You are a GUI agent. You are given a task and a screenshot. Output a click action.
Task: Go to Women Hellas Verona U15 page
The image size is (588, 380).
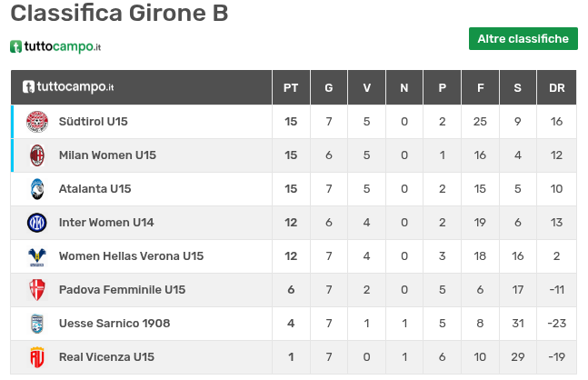(131, 256)
